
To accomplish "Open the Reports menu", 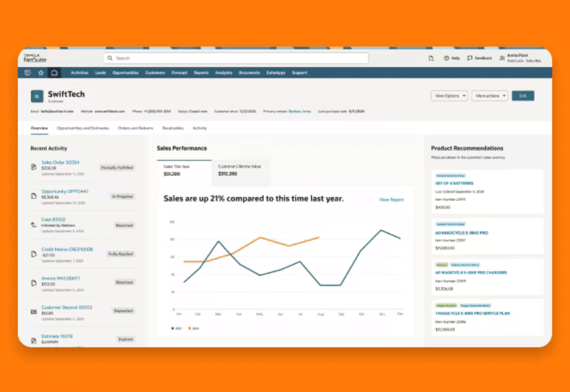I will click(x=201, y=73).
